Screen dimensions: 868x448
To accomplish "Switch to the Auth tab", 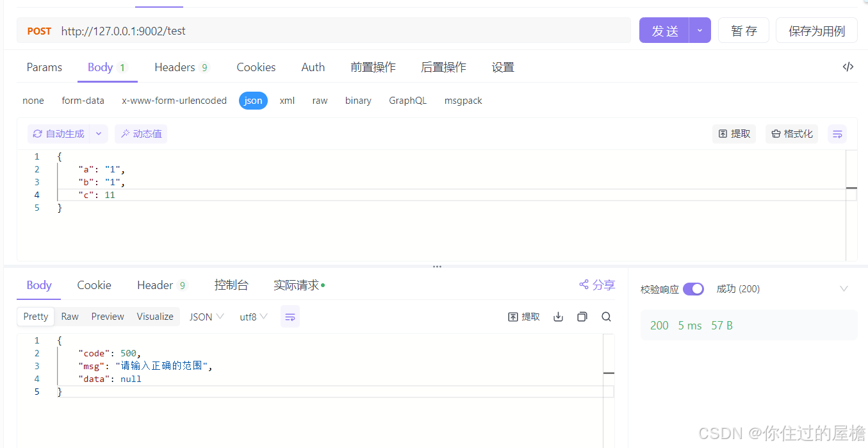I will (313, 67).
